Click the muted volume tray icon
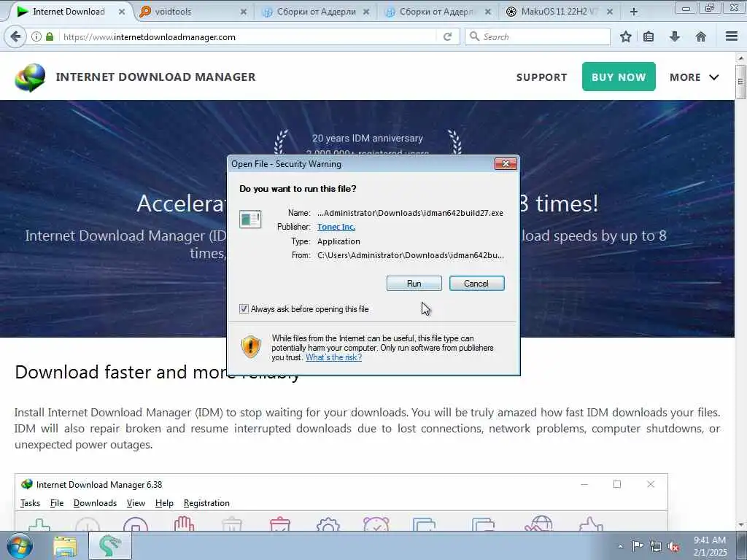The width and height of the screenshot is (747, 560). 673,547
